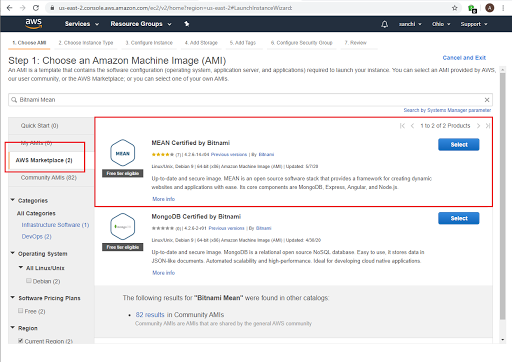Open AWS Marketplace (2) list

(x=44, y=160)
